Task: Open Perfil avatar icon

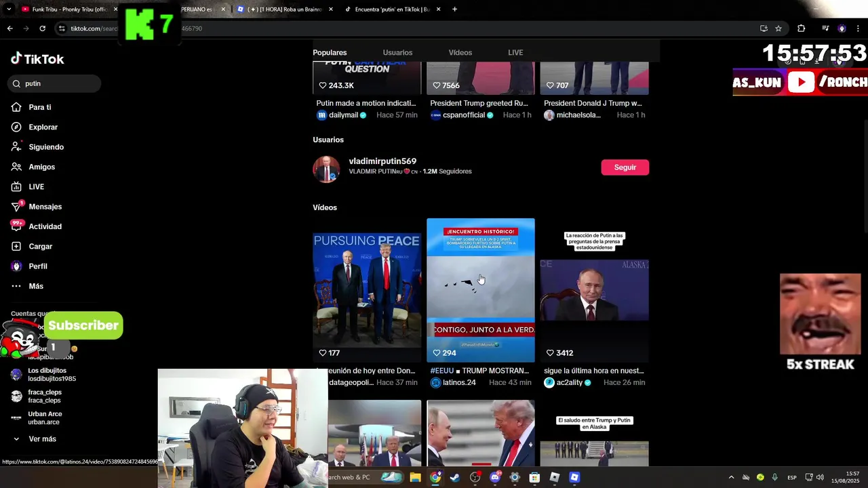Action: (x=16, y=266)
